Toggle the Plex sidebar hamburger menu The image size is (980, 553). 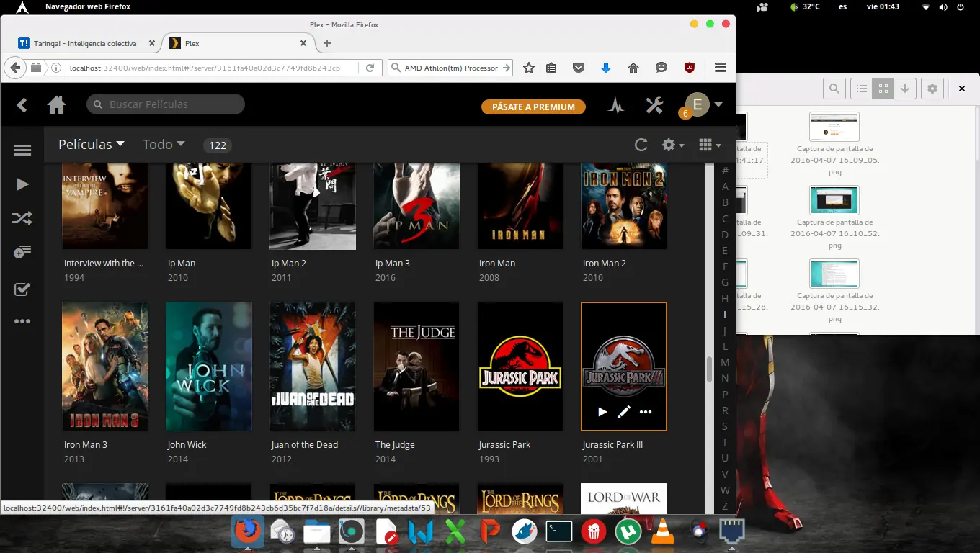point(22,150)
